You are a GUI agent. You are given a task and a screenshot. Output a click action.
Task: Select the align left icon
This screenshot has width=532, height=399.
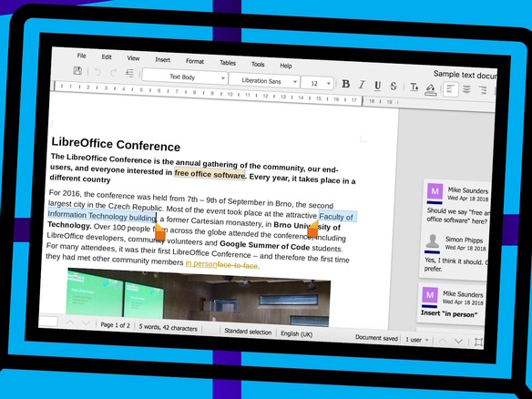click(x=451, y=89)
